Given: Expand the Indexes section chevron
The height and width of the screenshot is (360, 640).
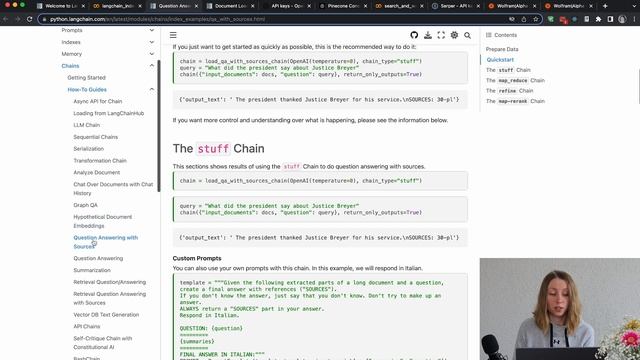Looking at the screenshot, I should (x=152, y=42).
